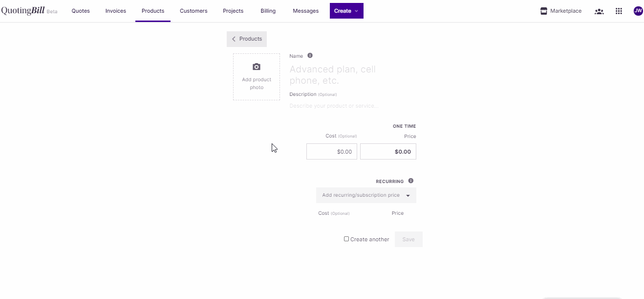The width and height of the screenshot is (644, 299).
Task: Open the Customers tab
Action: pyautogui.click(x=193, y=11)
